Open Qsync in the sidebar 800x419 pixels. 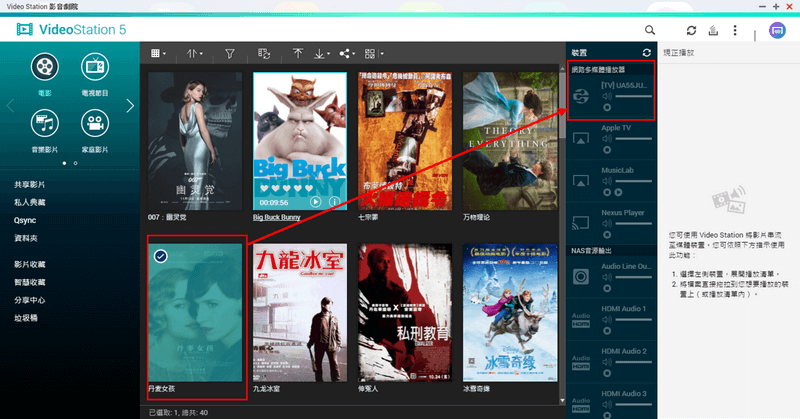(x=25, y=220)
